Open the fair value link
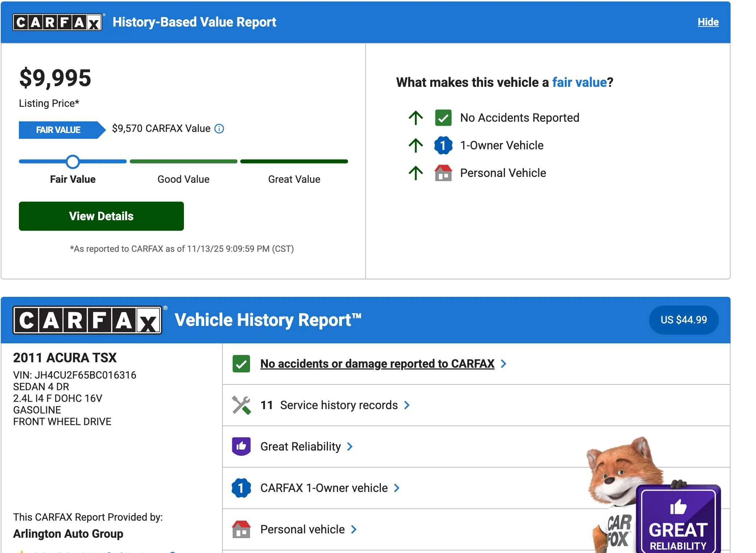Viewport: 756px width, 553px height. [x=579, y=82]
